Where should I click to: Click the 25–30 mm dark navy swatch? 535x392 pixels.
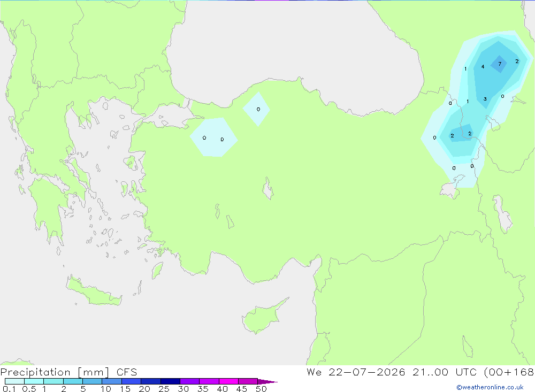170,381
